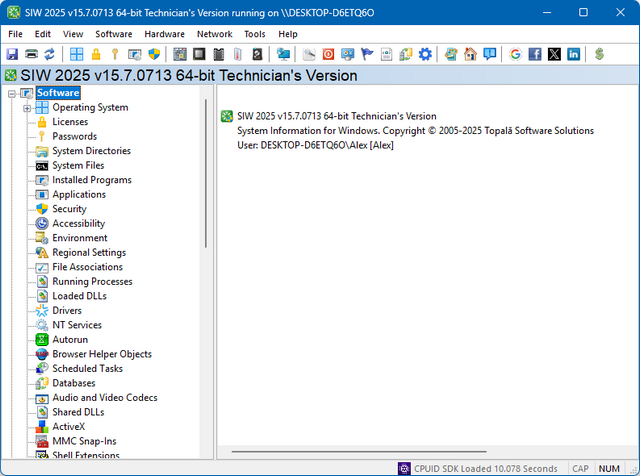Select Audio and Video Codecs tree item
640x476 pixels.
tap(104, 398)
